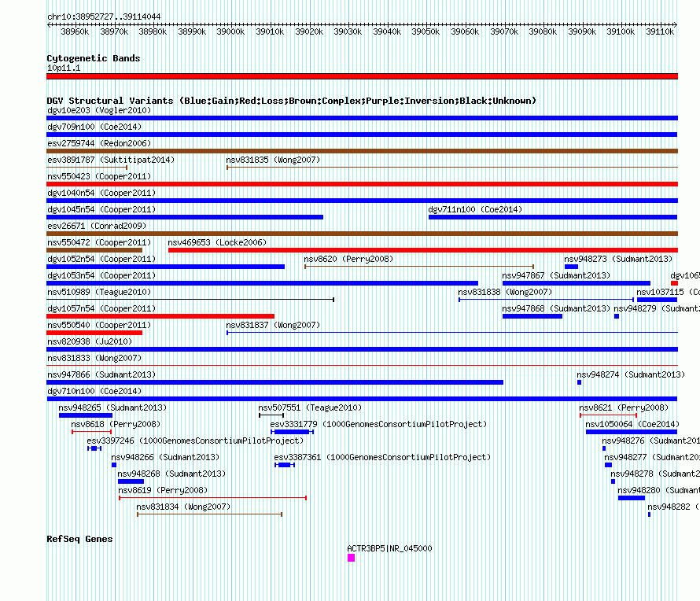Select the 38960k ruler label
The height and width of the screenshot is (601, 700).
75,31
